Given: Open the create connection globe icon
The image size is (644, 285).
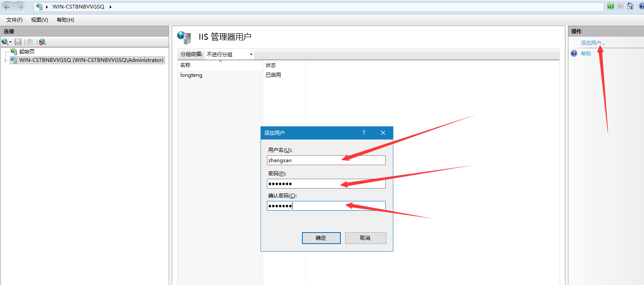Looking at the screenshot, I should [x=5, y=42].
